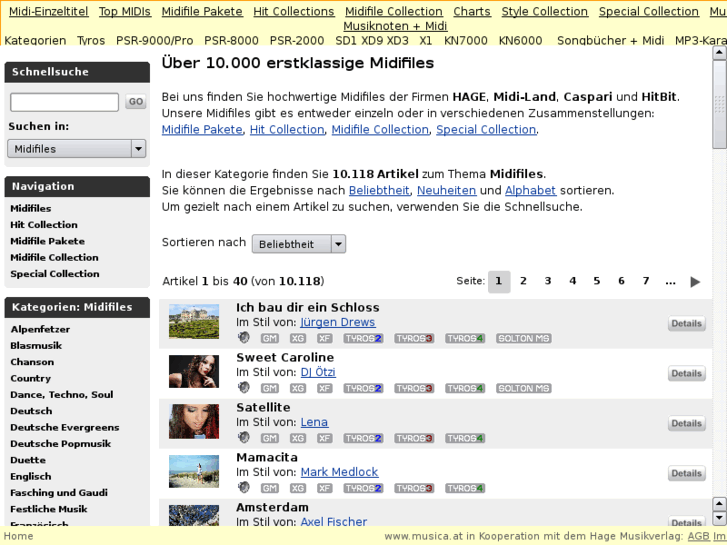Go to results page 7
Viewport: 727px width, 545px height.
[x=645, y=281]
